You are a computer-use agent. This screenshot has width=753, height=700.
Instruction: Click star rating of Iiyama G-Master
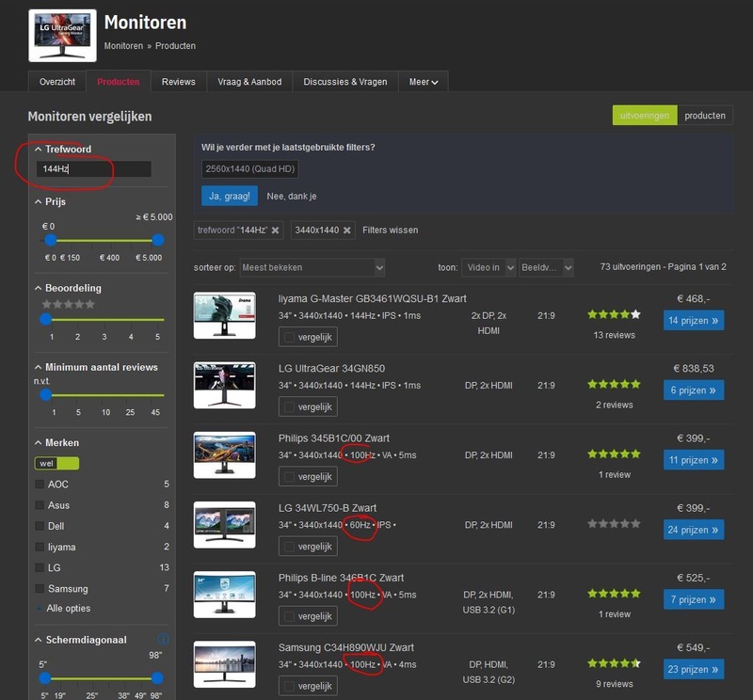pos(614,314)
